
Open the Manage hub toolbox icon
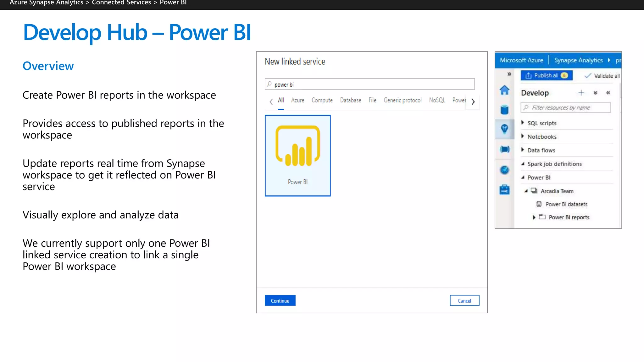tap(504, 189)
